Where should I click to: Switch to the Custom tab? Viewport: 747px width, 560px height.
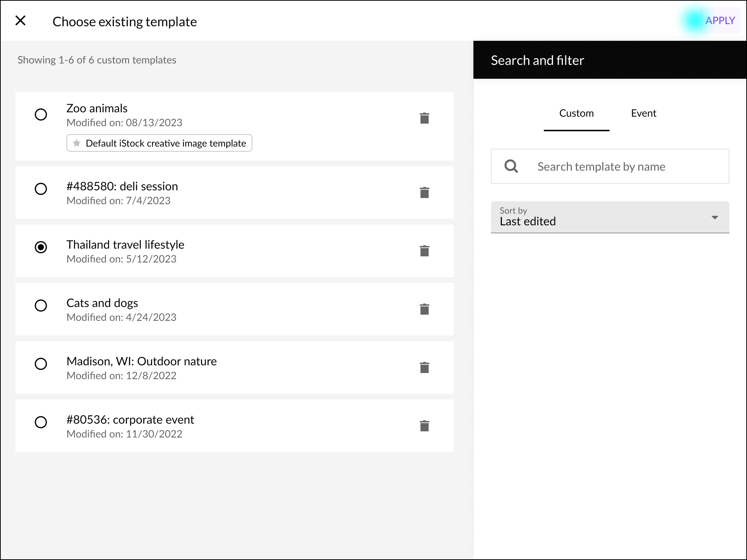click(x=576, y=113)
